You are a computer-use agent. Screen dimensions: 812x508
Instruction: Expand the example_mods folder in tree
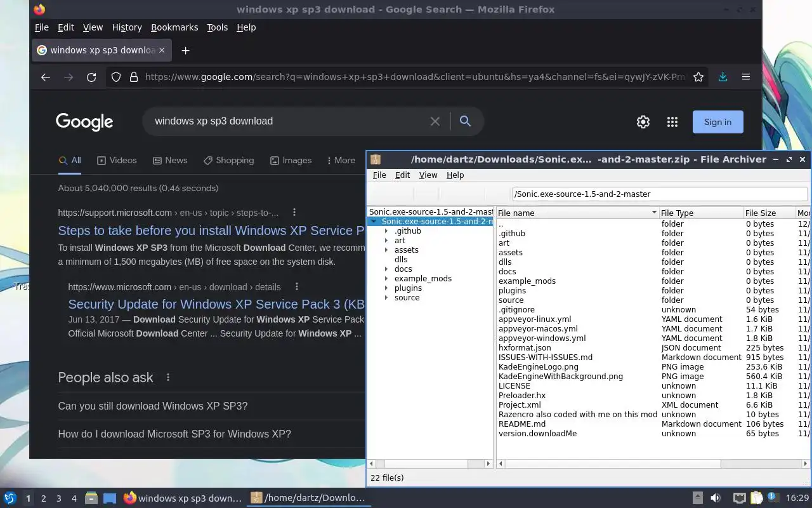click(x=386, y=279)
